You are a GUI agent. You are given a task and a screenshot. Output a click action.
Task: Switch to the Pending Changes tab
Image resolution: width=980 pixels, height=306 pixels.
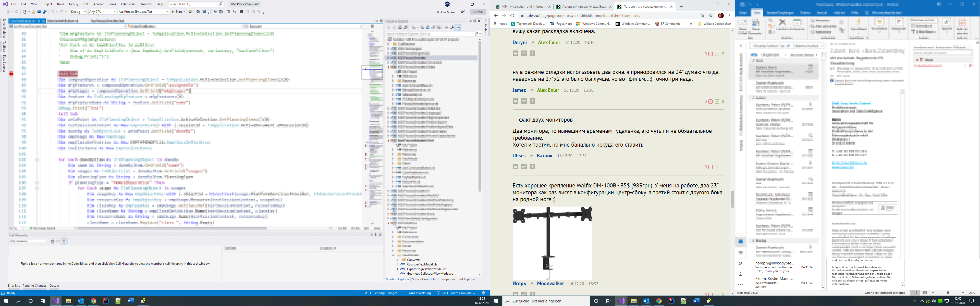tap(34, 286)
